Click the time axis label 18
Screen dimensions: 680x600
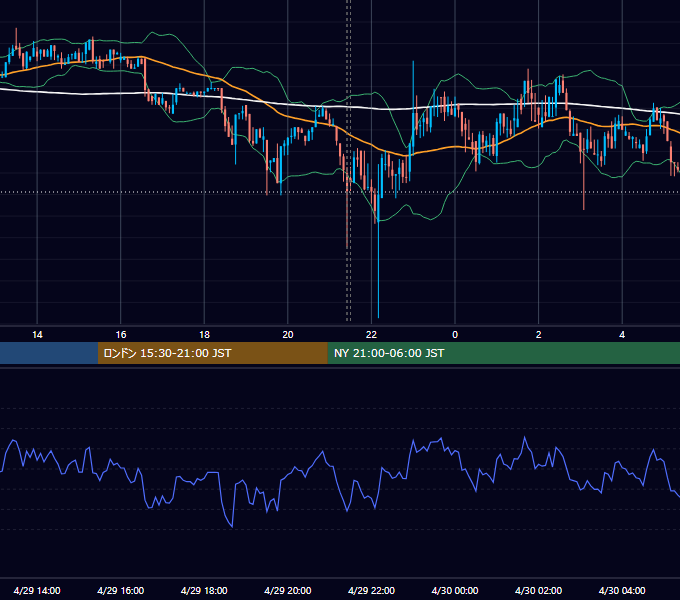(204, 335)
